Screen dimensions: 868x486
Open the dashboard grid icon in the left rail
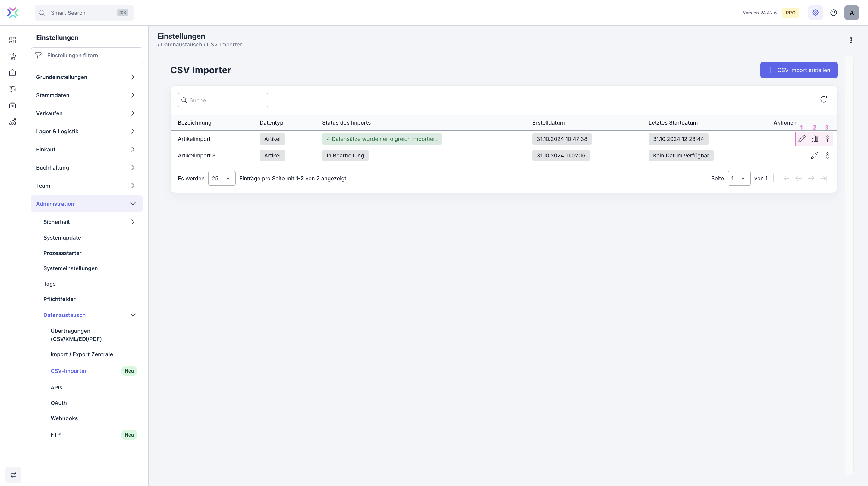(12, 40)
